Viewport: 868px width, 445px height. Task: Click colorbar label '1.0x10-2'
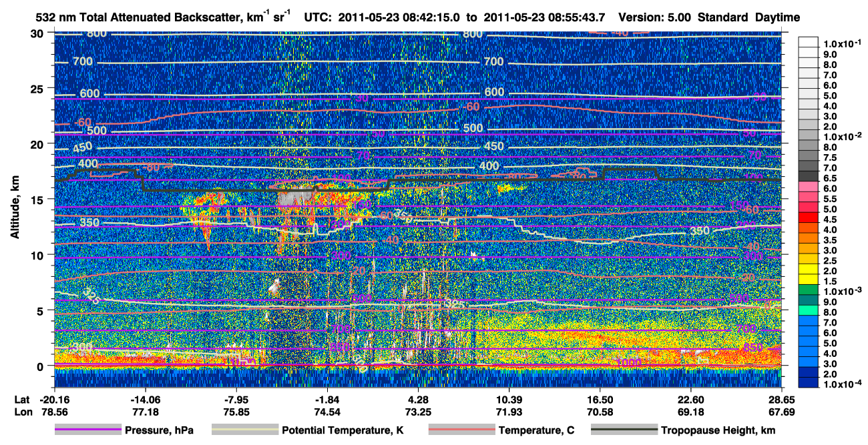point(841,135)
